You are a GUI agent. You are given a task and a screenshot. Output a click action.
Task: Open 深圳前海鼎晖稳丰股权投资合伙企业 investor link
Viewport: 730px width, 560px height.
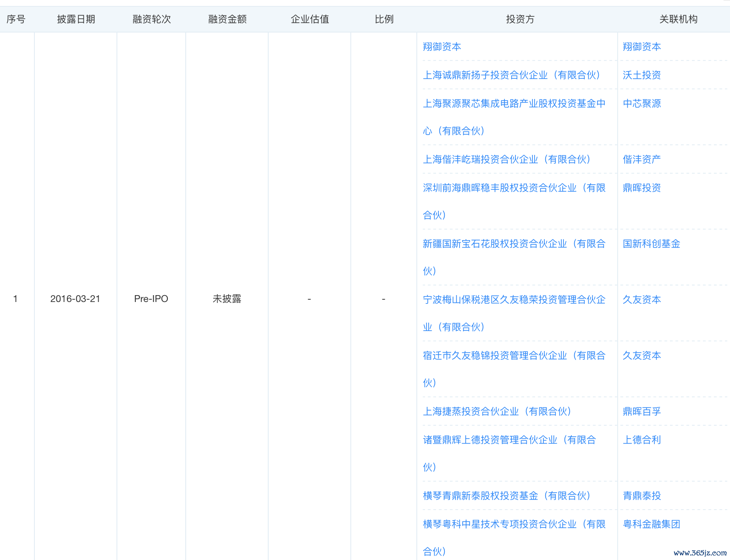(514, 202)
